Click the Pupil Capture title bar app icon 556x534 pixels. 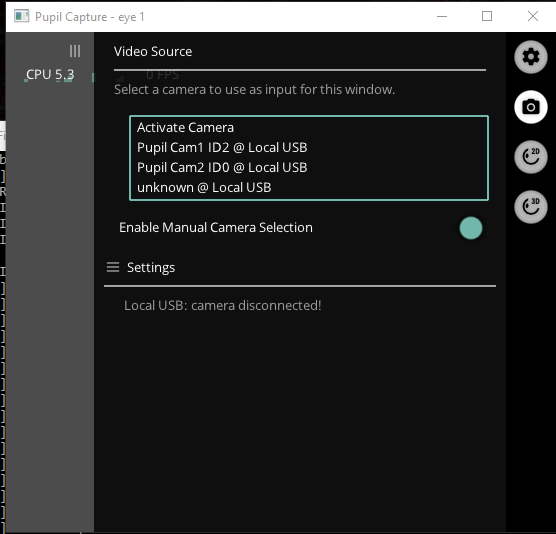coord(21,16)
